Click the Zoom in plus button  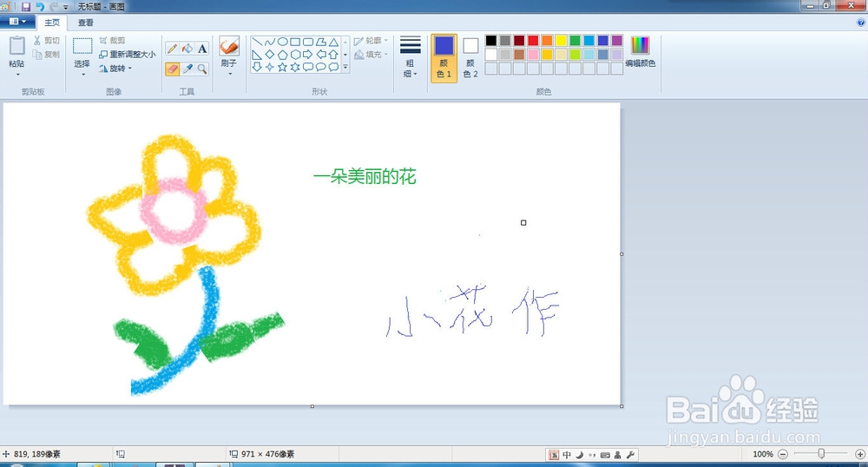coord(859,454)
